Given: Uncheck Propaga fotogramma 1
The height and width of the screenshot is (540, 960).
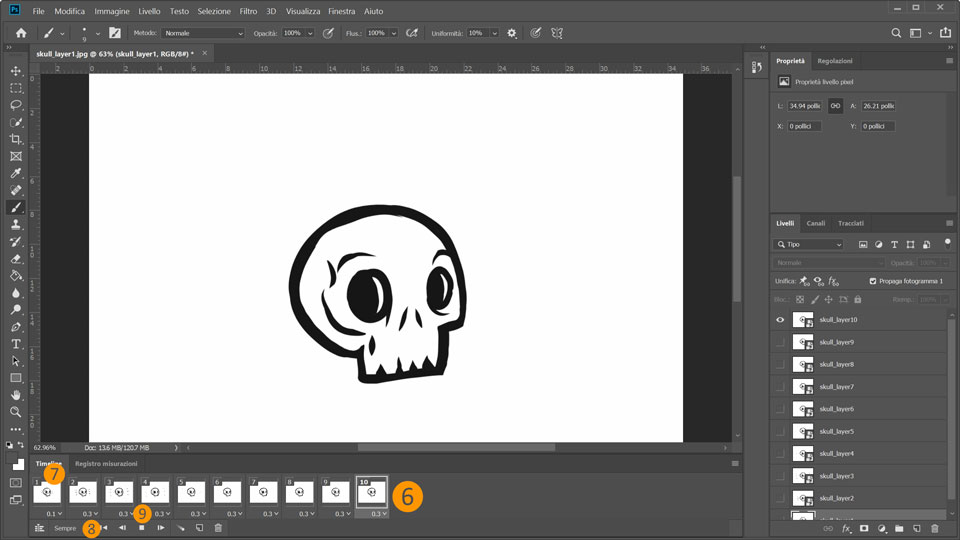Looking at the screenshot, I should click(873, 282).
